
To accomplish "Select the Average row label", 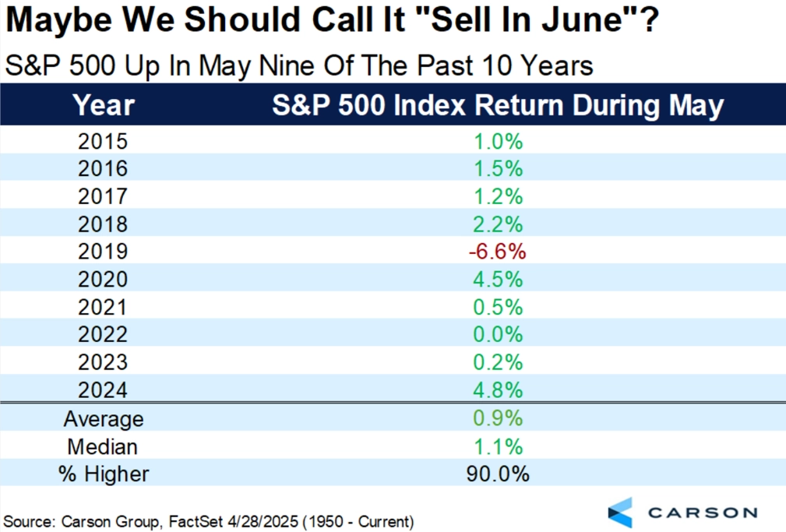I will 104,419.
